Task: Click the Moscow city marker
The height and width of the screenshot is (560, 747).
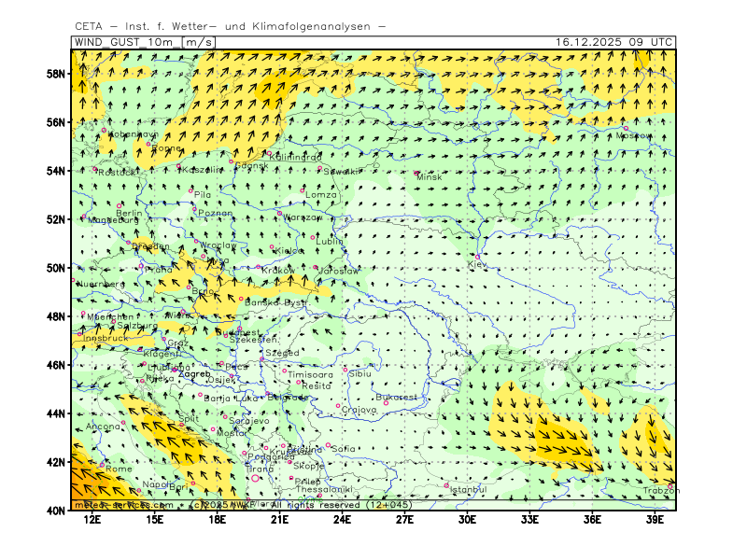Action: click(x=626, y=129)
